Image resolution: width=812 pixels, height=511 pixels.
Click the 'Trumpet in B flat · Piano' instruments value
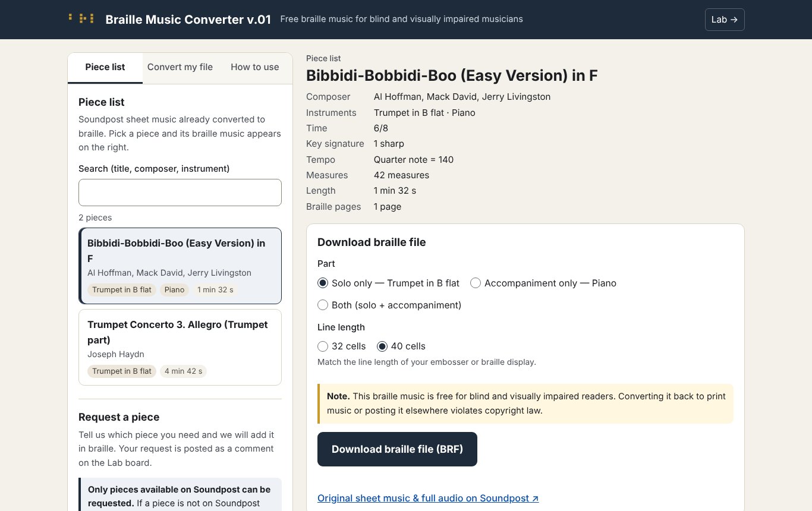(424, 113)
